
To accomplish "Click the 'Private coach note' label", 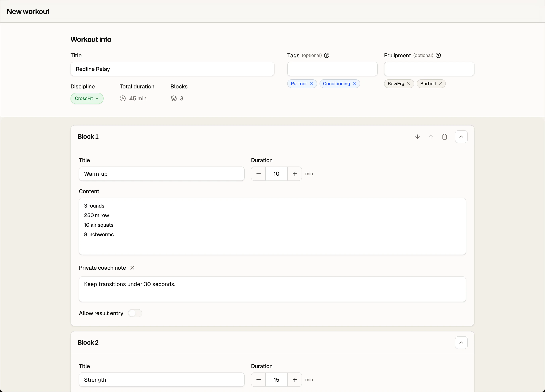I will point(102,268).
